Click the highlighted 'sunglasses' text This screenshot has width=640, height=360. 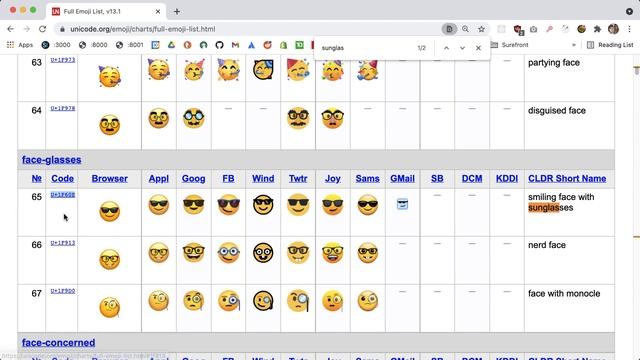pos(551,208)
